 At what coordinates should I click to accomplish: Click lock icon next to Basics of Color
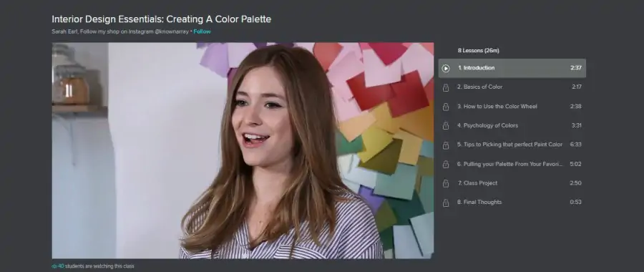coord(446,87)
